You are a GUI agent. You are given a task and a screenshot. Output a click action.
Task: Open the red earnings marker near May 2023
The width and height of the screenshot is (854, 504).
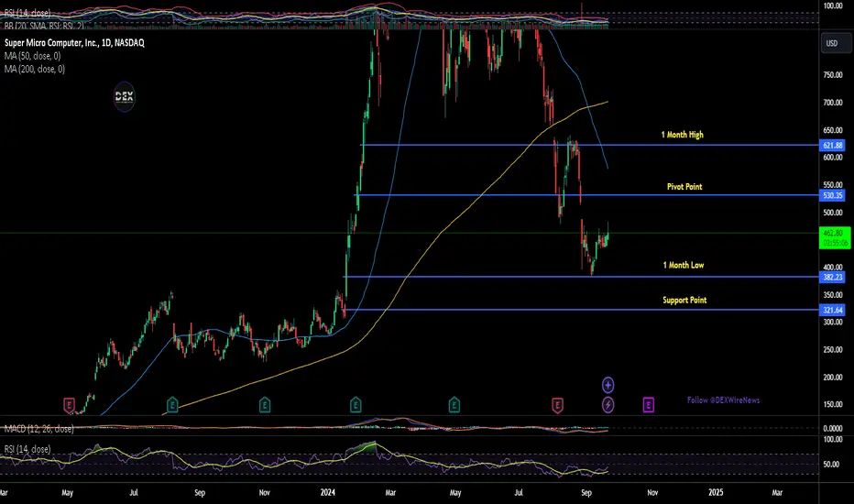(69, 405)
